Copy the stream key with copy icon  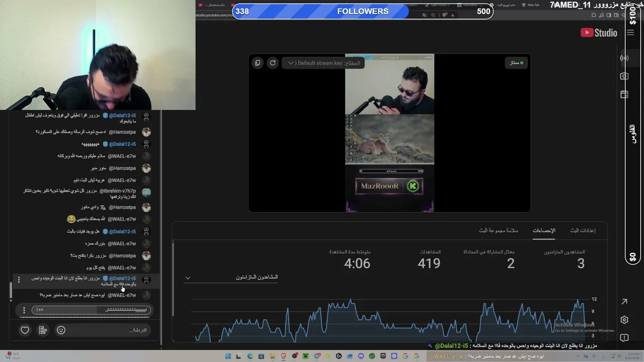(x=258, y=63)
